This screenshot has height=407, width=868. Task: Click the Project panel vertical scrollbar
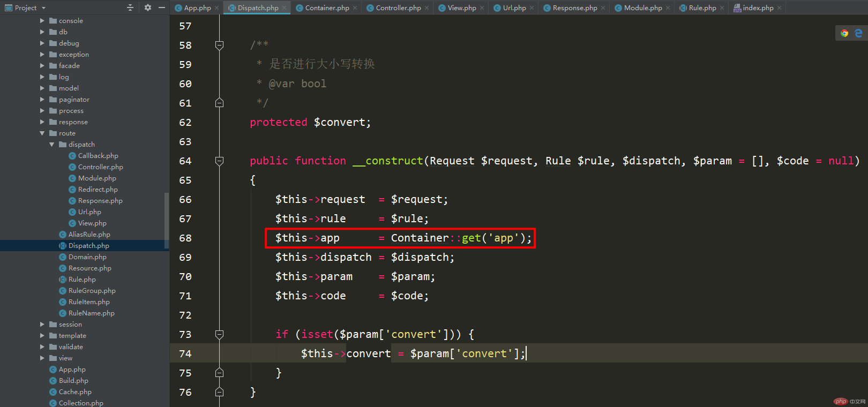[x=167, y=220]
